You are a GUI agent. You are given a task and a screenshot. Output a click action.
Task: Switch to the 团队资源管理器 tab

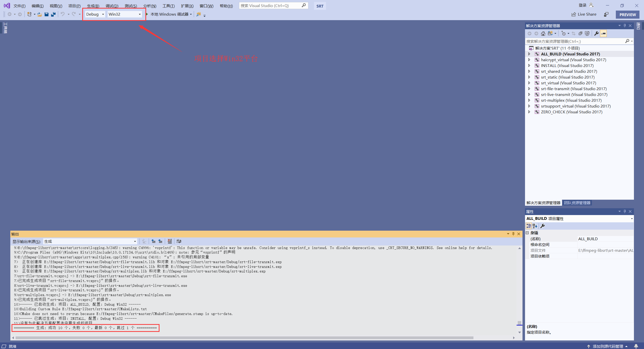(577, 203)
